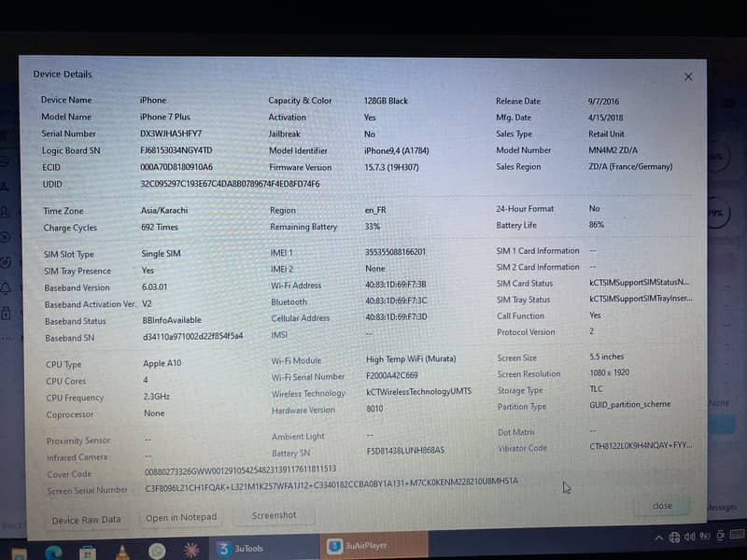Screen dimensions: 747x560
Task: Click release date 9/7/2016
Action: click(603, 102)
